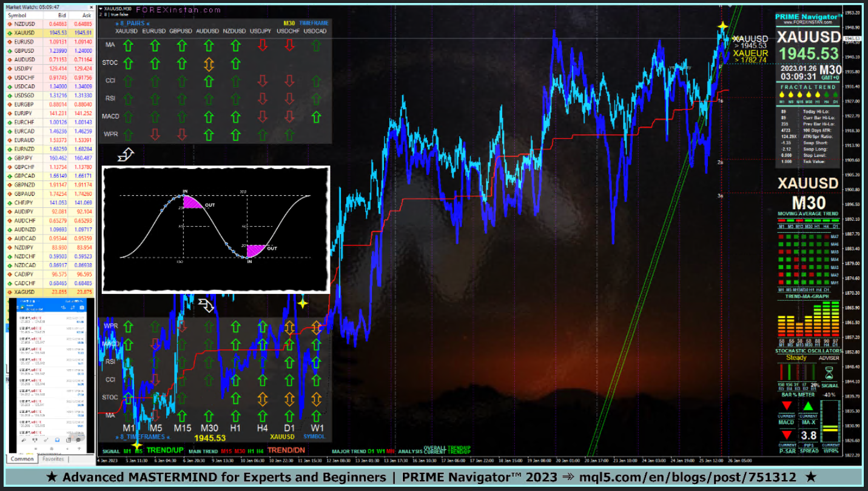Click the red WPR down-arrow under GBPUSD
Screen dimensions: 868x491
tap(182, 134)
